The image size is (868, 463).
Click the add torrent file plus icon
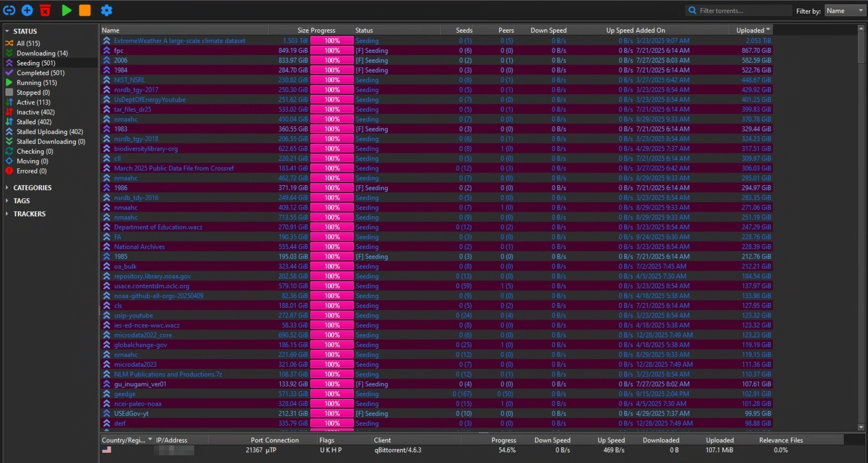(x=27, y=10)
